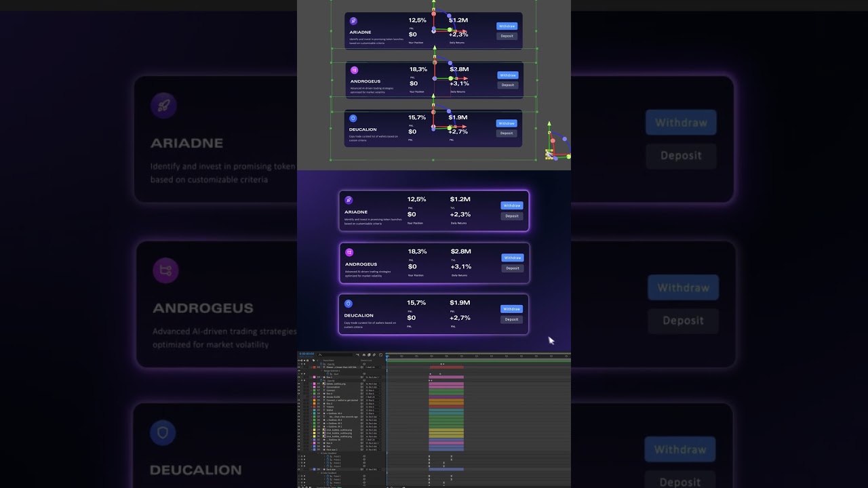Viewport: 868px width, 488px height.
Task: Open parent dropdown for Wallet layer
Action: coord(373,410)
